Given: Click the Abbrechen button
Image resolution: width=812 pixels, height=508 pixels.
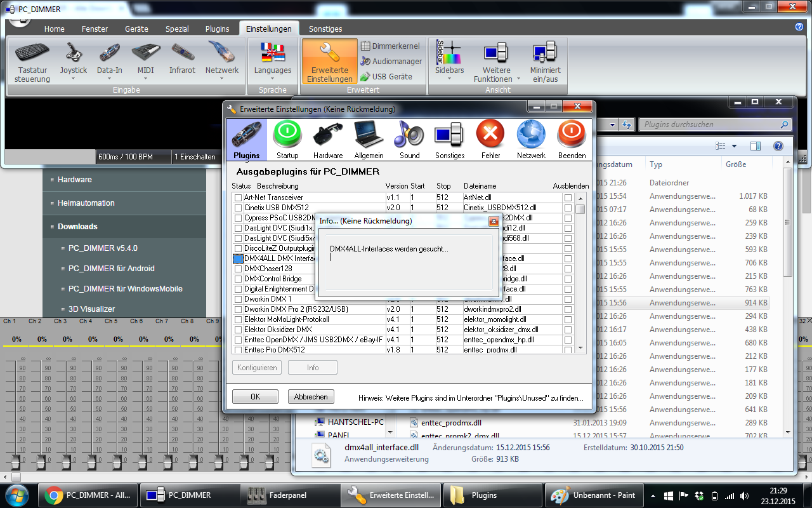Looking at the screenshot, I should coord(310,396).
